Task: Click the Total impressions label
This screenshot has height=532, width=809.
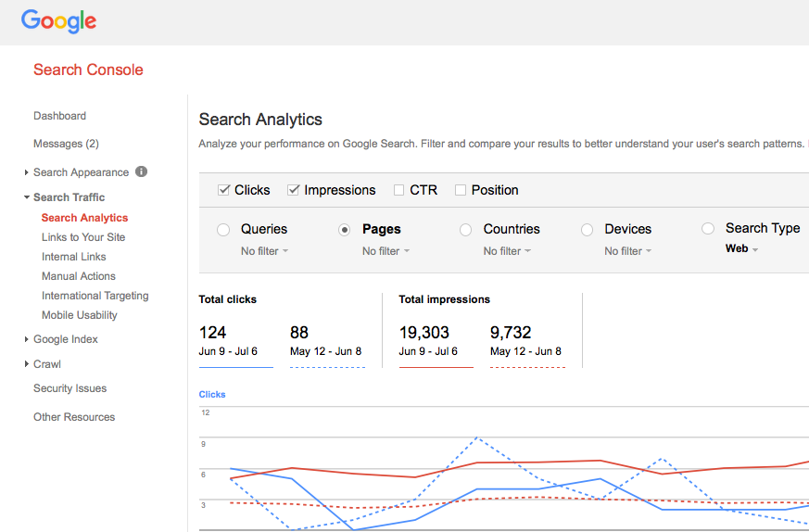Action: tap(444, 299)
